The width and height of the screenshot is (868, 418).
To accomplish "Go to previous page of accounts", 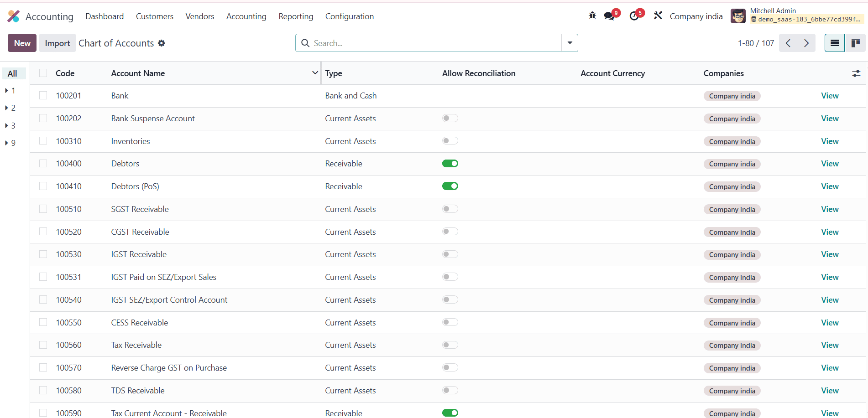I will (788, 43).
